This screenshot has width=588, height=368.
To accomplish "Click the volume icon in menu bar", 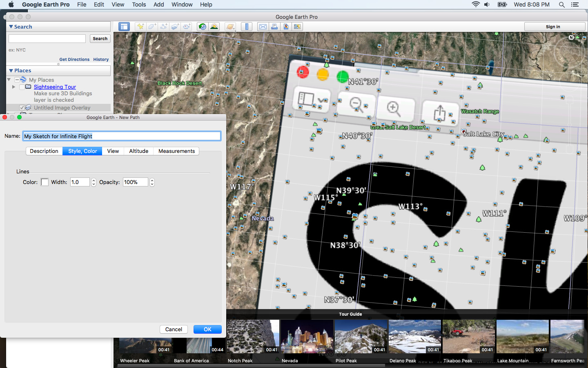I will point(487,4).
